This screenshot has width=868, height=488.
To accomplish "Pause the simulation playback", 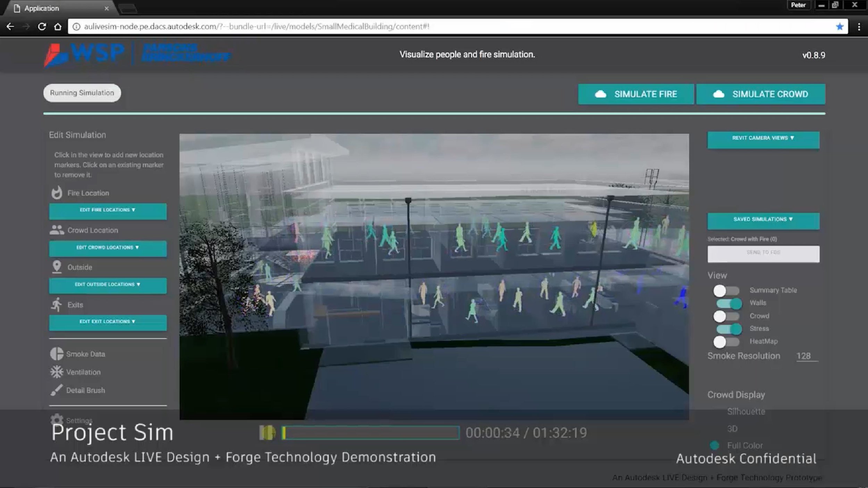I will 267,432.
